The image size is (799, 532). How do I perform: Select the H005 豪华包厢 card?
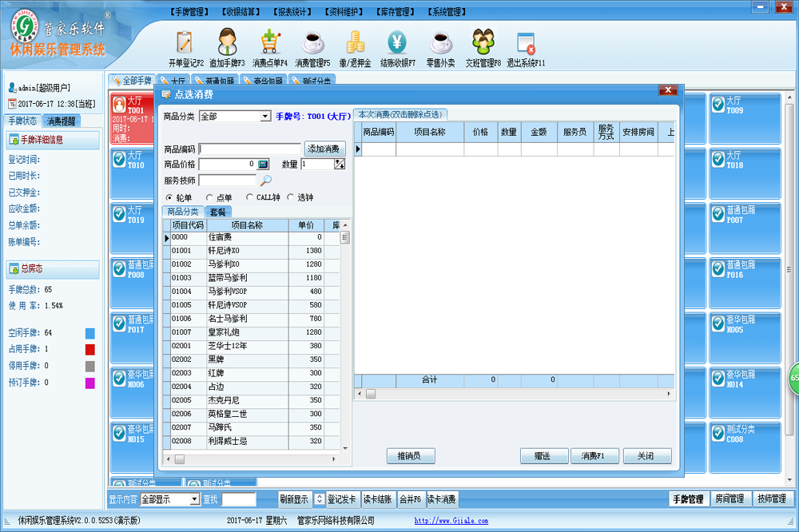tap(745, 337)
